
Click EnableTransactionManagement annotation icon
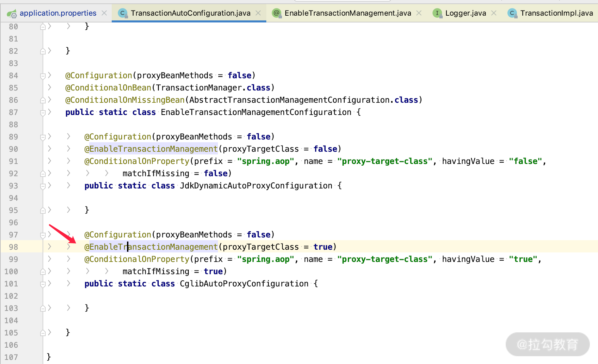tap(277, 13)
